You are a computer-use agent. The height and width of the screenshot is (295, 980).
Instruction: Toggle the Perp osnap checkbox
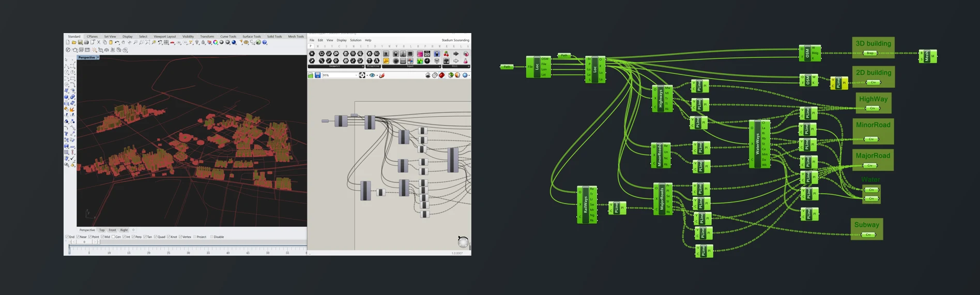click(x=133, y=237)
